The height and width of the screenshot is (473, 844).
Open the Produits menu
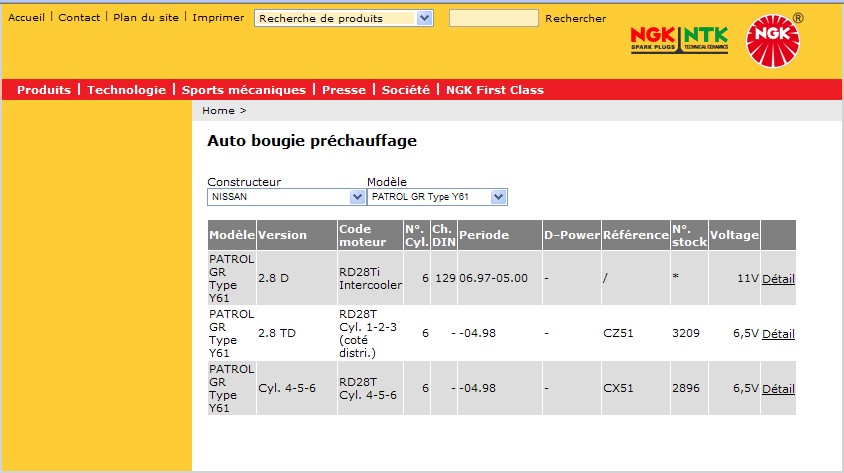44,90
